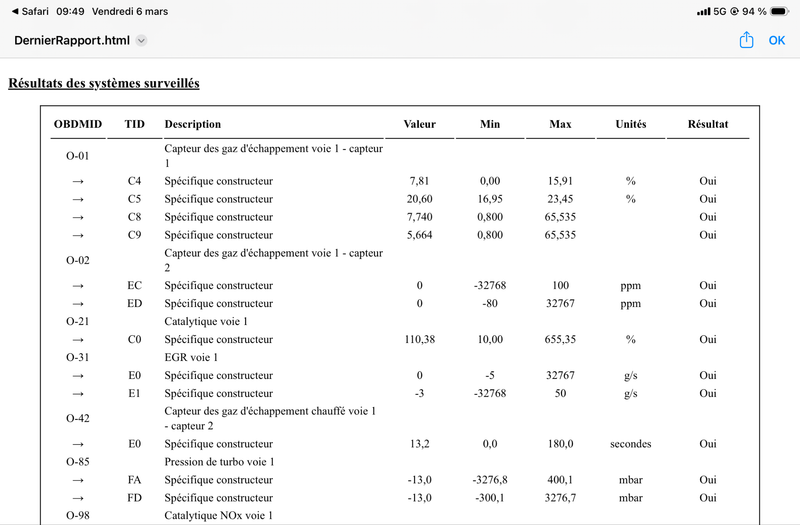The height and width of the screenshot is (525, 800).
Task: Click the arrow in the C4 row
Action: click(78, 181)
